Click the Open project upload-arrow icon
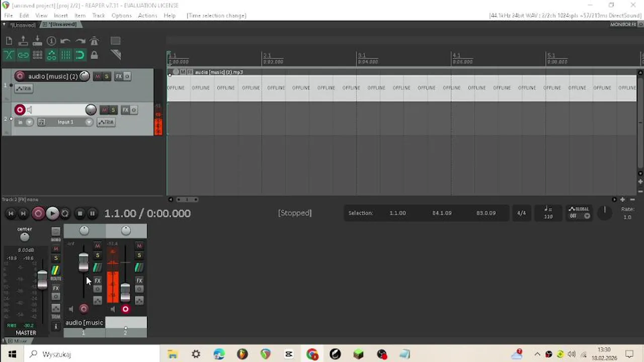This screenshot has height=362, width=644. (x=23, y=41)
